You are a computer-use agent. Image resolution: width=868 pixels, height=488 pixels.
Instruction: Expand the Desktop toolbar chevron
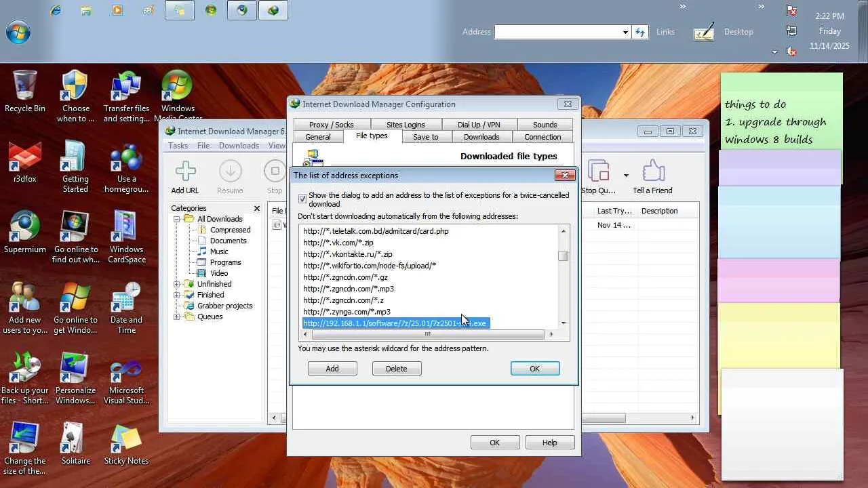pos(762,7)
